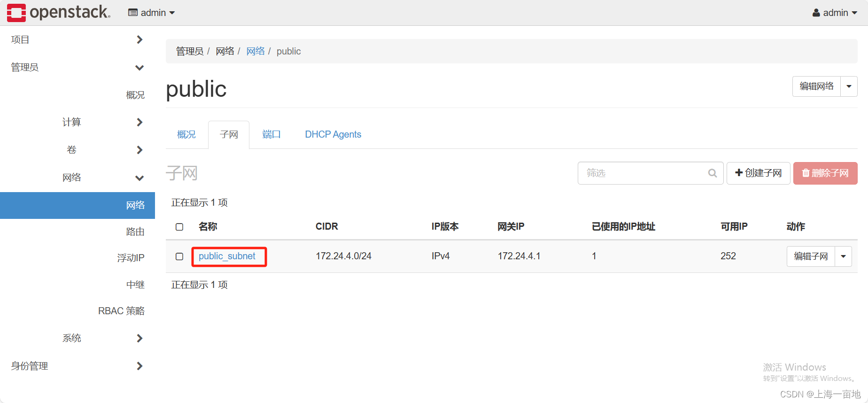
Task: Click the CIDR value 172.24.4.0/24
Action: coord(343,256)
